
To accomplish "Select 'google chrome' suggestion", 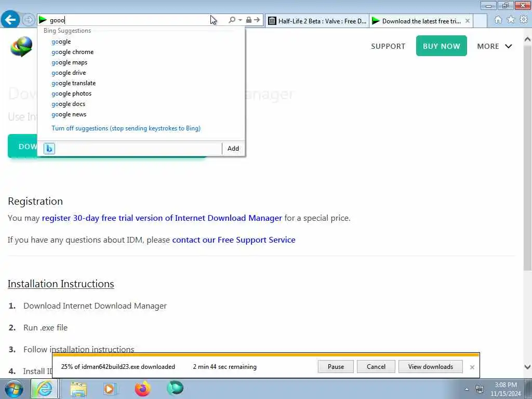I will click(141, 52).
